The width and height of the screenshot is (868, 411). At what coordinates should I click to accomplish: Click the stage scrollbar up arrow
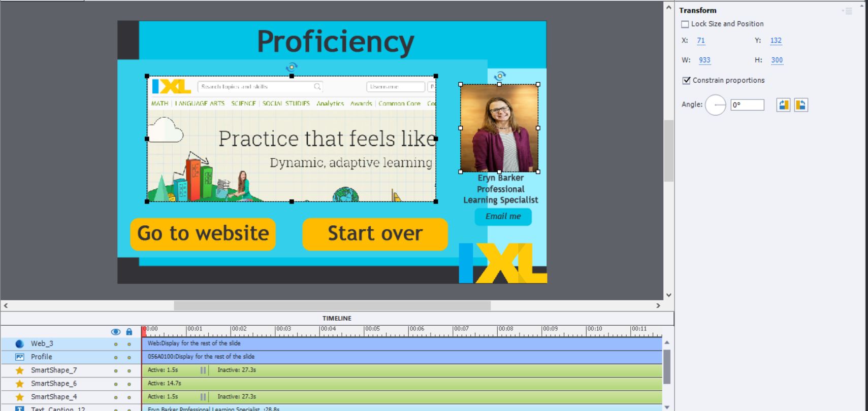668,8
